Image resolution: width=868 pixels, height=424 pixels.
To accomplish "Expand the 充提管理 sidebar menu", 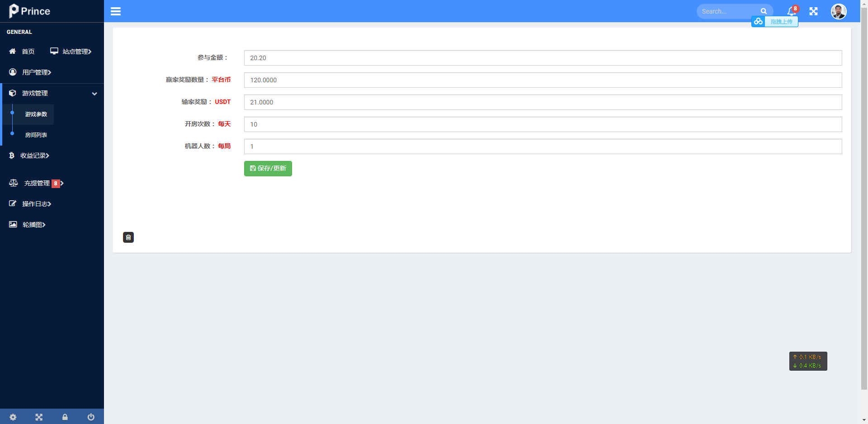I will (36, 183).
